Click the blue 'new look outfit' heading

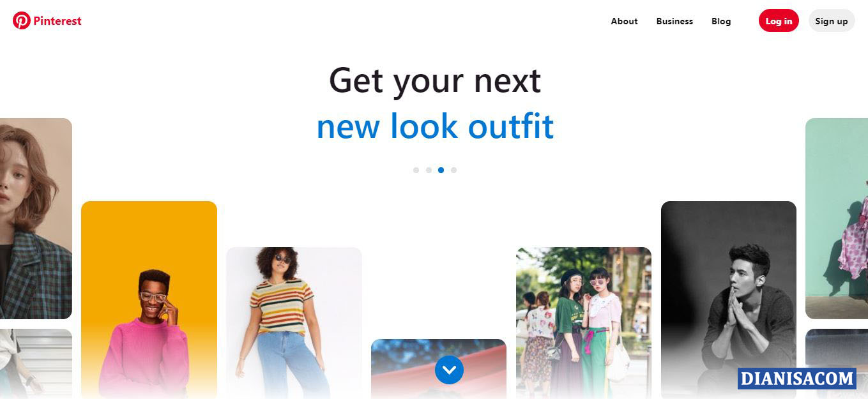coord(435,126)
